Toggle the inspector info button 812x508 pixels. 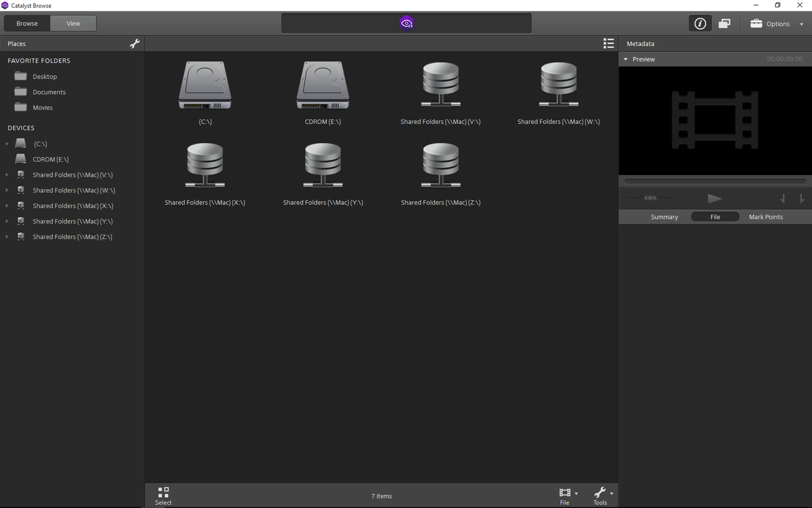(x=700, y=23)
